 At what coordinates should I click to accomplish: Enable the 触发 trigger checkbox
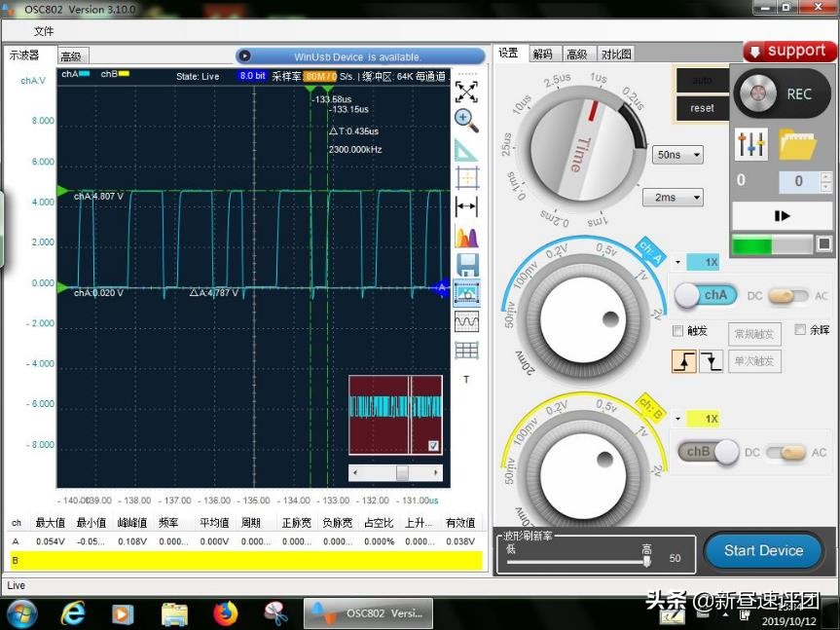(x=678, y=331)
